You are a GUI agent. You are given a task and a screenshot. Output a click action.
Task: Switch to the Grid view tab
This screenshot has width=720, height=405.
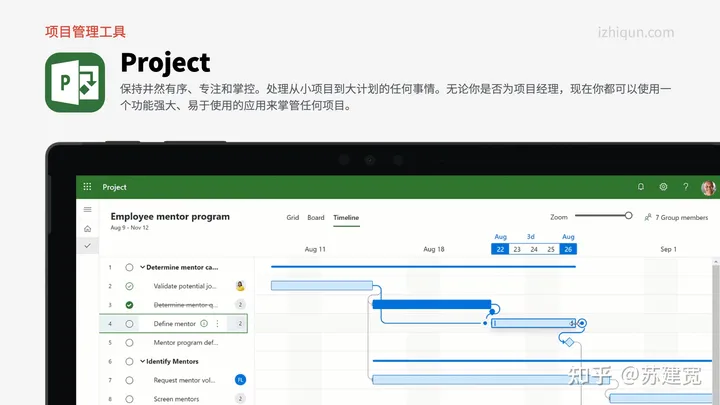292,217
